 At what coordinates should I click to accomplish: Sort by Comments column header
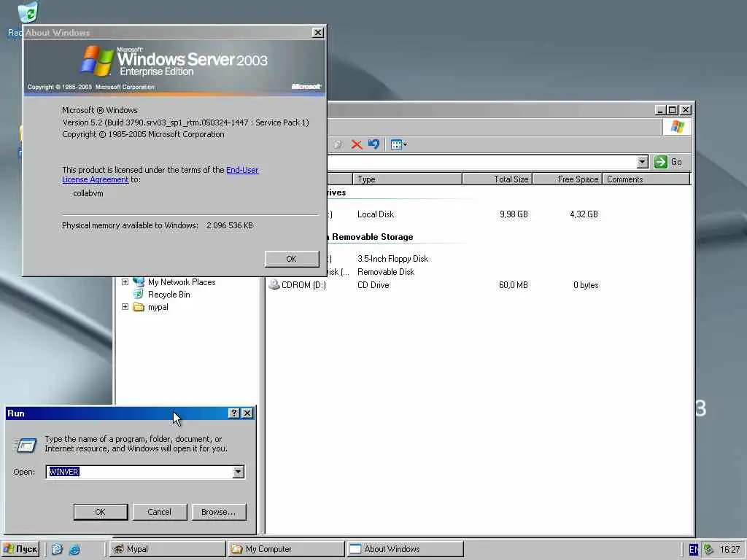point(646,179)
